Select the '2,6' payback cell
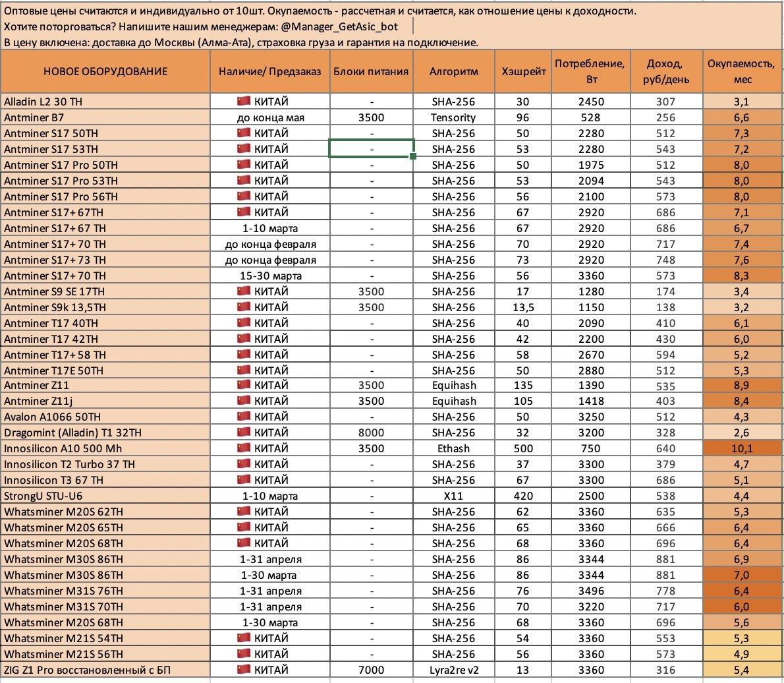Screen dimensions: 784x683 pyautogui.click(x=742, y=432)
